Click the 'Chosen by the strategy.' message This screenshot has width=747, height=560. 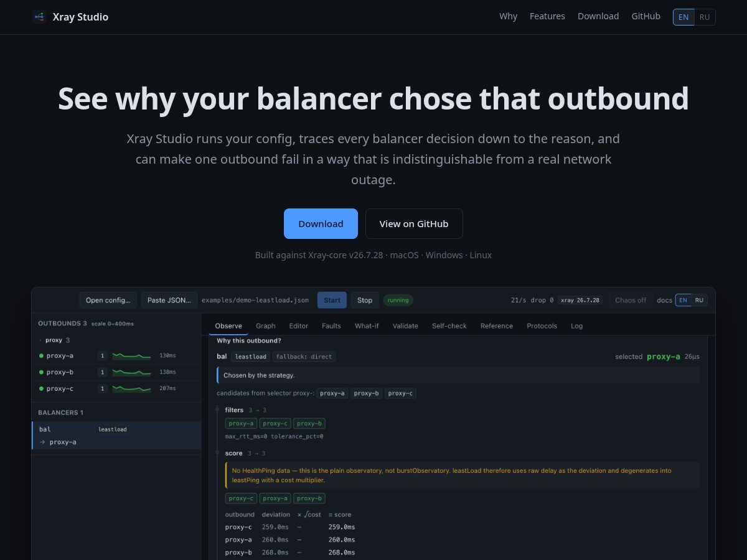[458, 375]
